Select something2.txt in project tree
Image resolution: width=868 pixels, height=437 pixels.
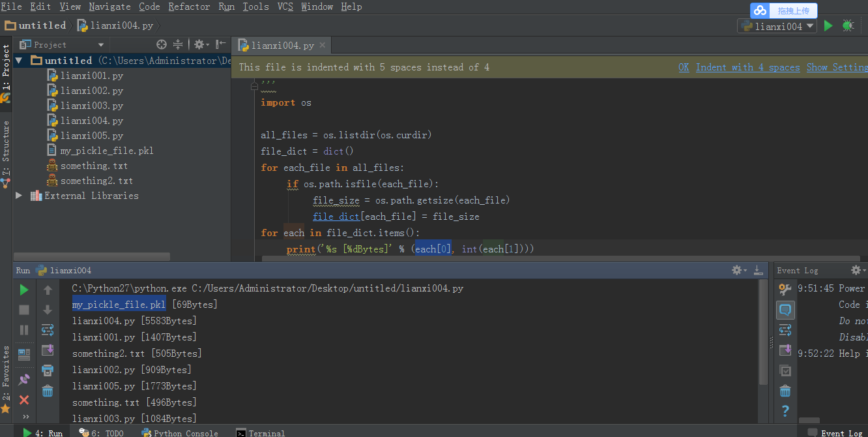click(x=90, y=181)
